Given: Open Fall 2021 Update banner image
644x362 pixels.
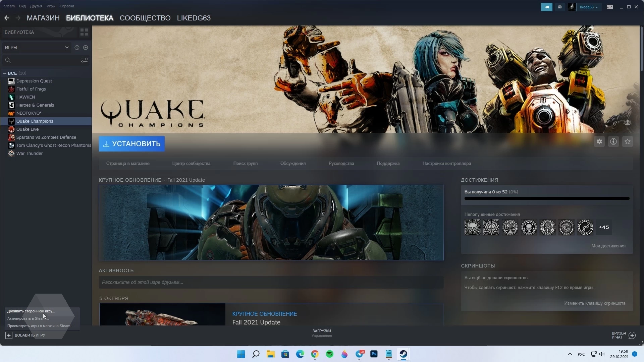Looking at the screenshot, I should coord(271,223).
